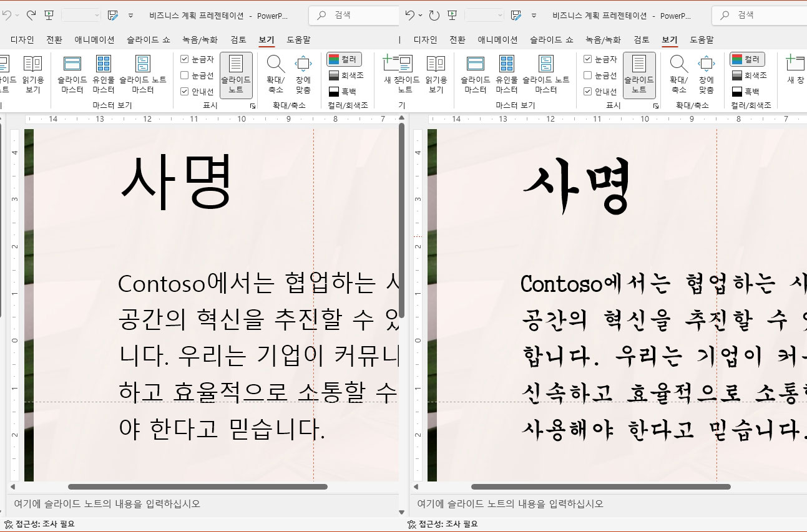The width and height of the screenshot is (807, 532).
Task: Select 흑백 black-and-white mode in left window
Action: pyautogui.click(x=343, y=91)
